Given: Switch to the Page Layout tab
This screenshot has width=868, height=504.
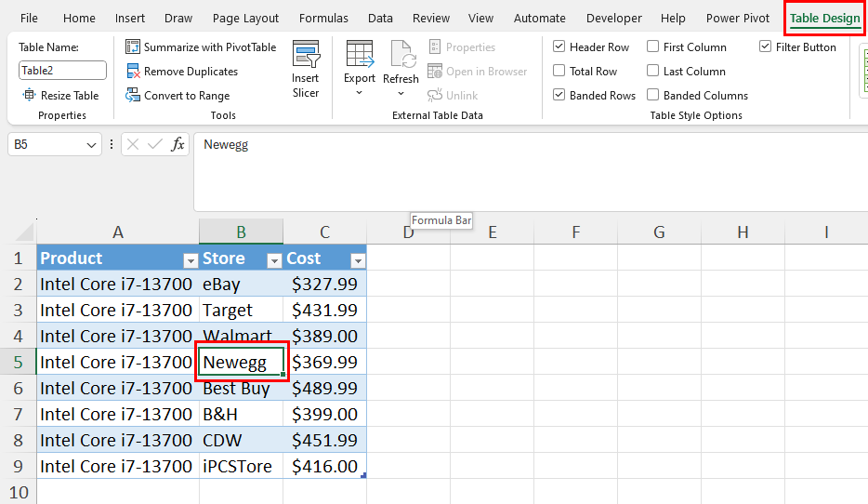Looking at the screenshot, I should [x=245, y=19].
